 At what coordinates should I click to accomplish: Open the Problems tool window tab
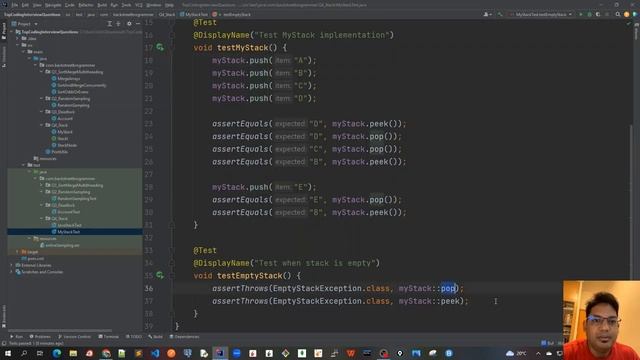pyautogui.click(x=40, y=337)
